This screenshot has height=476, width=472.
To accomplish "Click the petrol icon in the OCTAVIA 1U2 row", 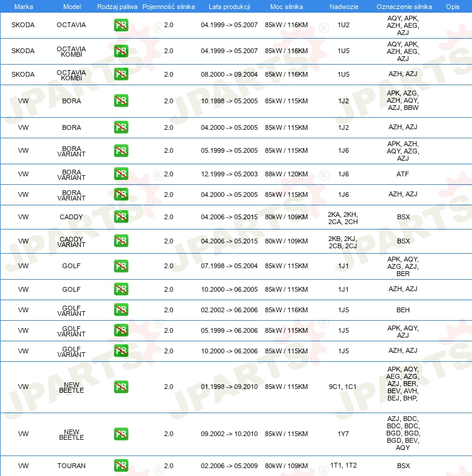I will point(121,25).
